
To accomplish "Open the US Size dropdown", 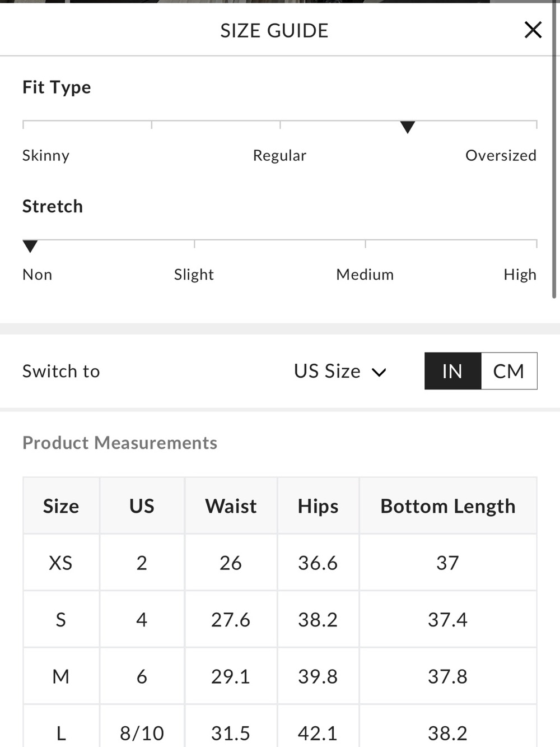I will [340, 371].
